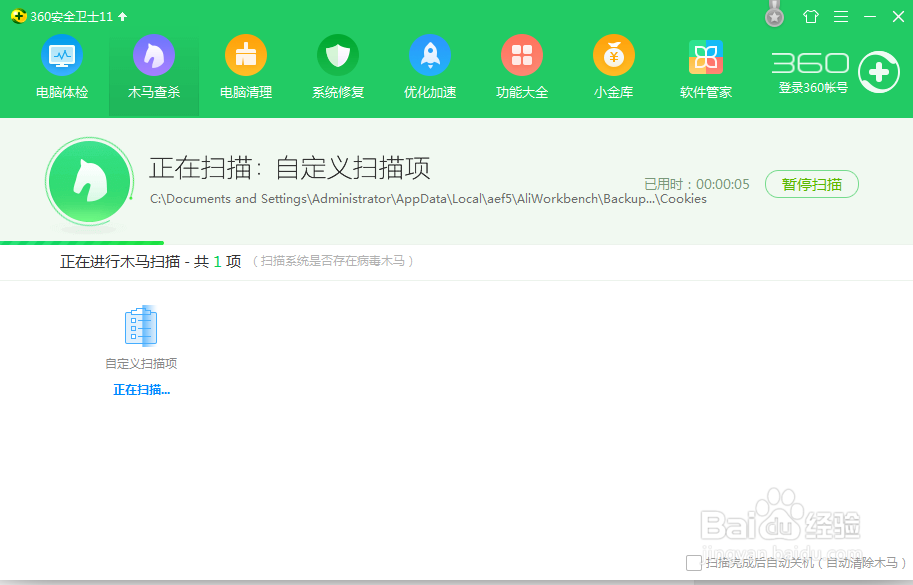Click the 360 logo in title bar
Viewport: 913px width, 585px height.
[x=19, y=16]
